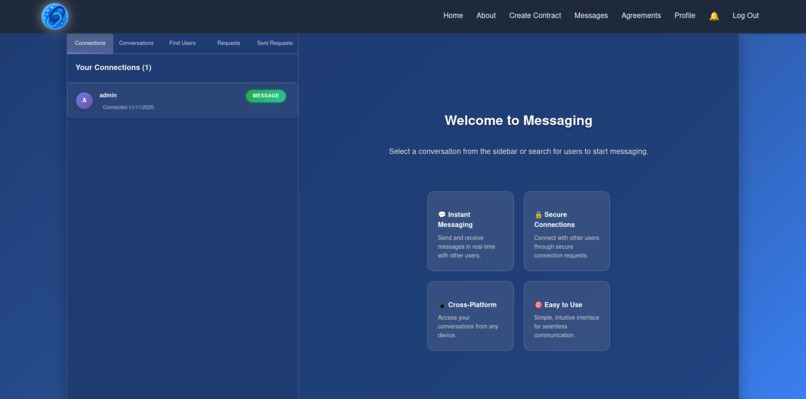The image size is (806, 399).
Task: Click the Cross-Platform card description
Action: [x=468, y=327]
